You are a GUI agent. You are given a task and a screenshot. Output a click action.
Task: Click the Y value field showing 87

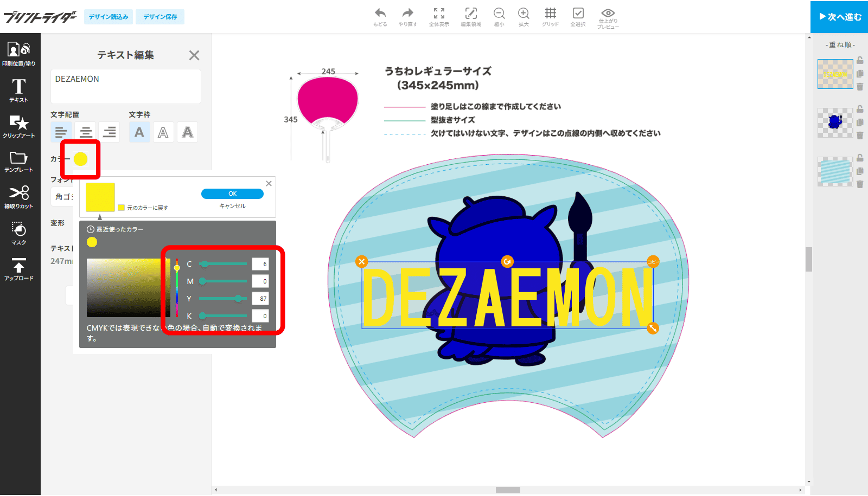[x=260, y=299]
